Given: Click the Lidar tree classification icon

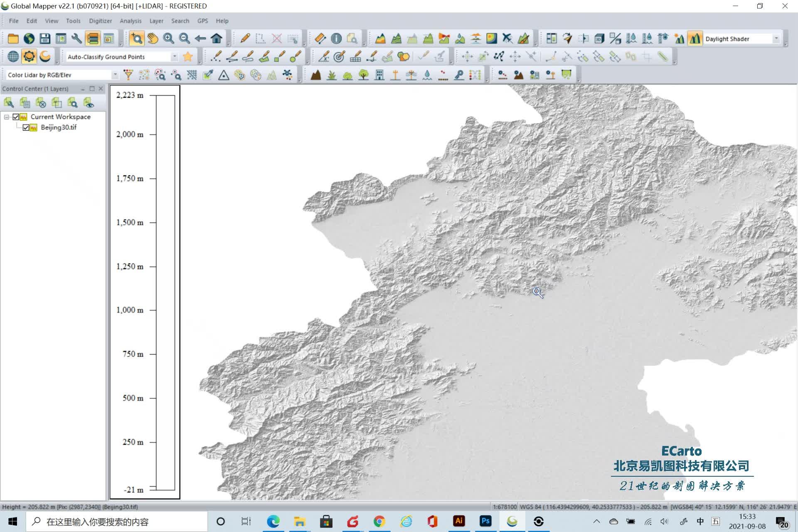Looking at the screenshot, I should 364,75.
